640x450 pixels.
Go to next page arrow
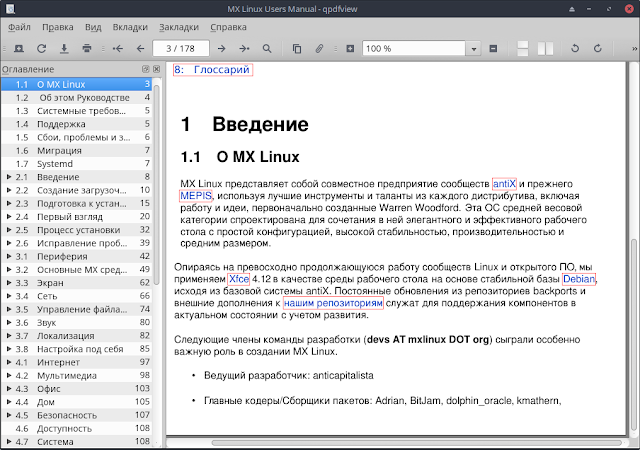(221, 49)
